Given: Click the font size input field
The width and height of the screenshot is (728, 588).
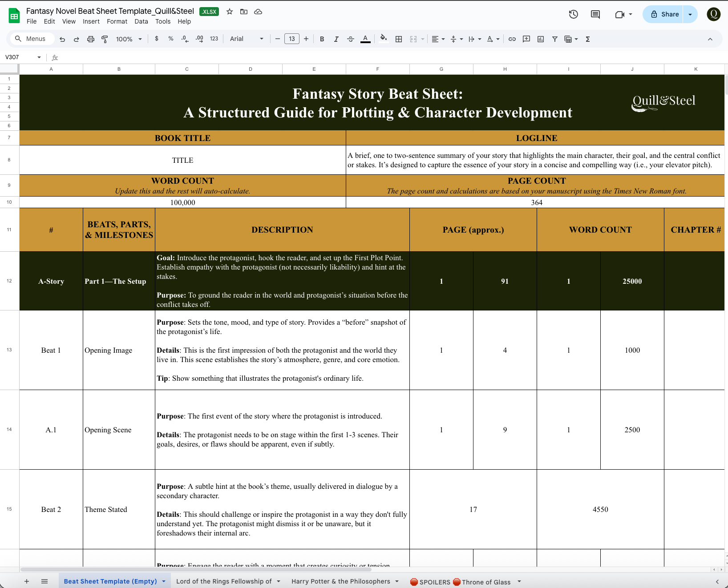Looking at the screenshot, I should click(x=292, y=39).
